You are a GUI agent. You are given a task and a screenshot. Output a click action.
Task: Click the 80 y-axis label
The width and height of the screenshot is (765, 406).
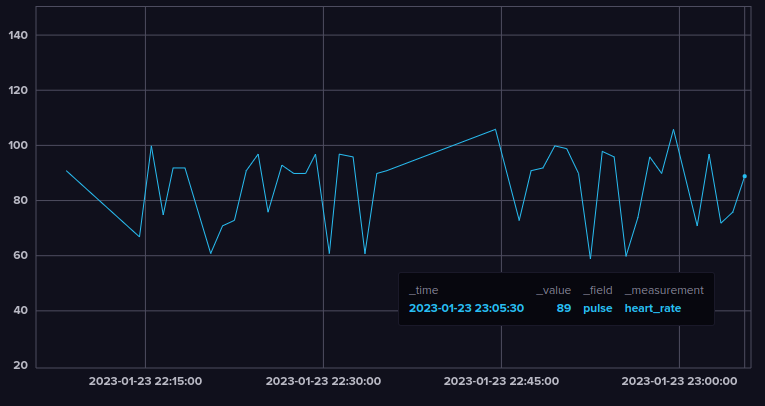click(21, 201)
